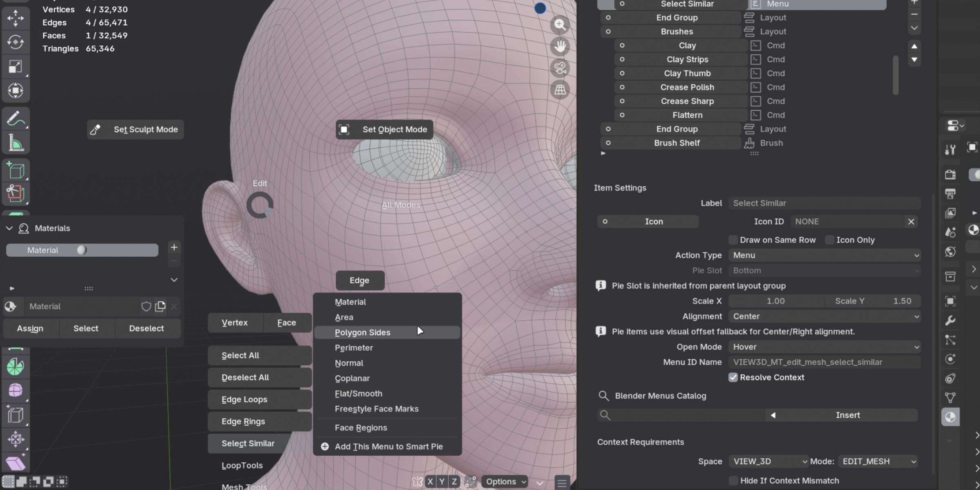Screen dimensions: 980x490
Task: Click the Insert button
Action: pos(848,415)
